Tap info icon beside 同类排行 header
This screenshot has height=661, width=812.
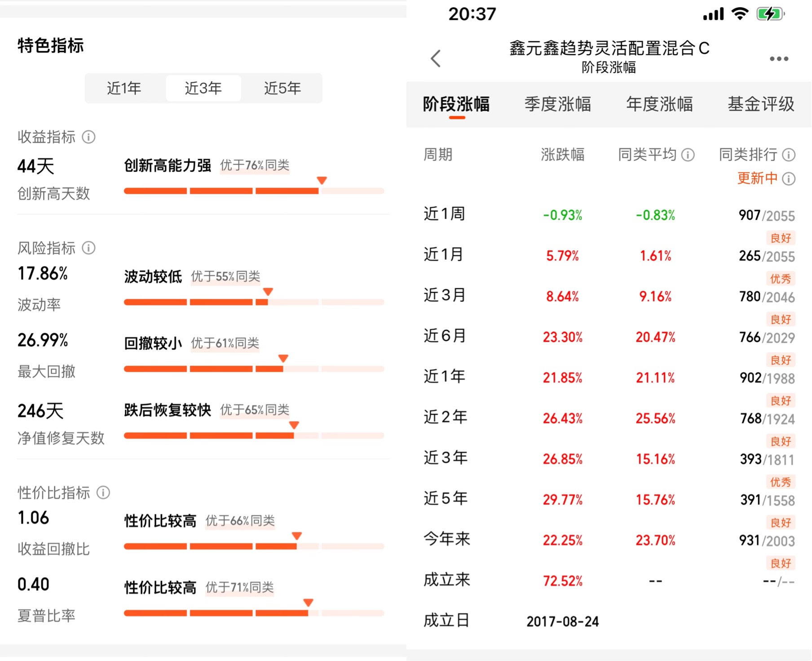tap(789, 155)
